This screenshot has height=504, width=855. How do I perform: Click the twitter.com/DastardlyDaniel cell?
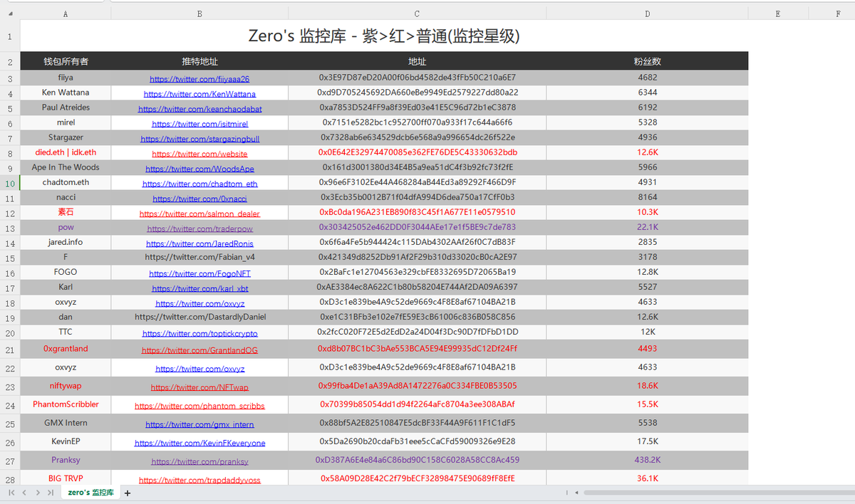199,317
